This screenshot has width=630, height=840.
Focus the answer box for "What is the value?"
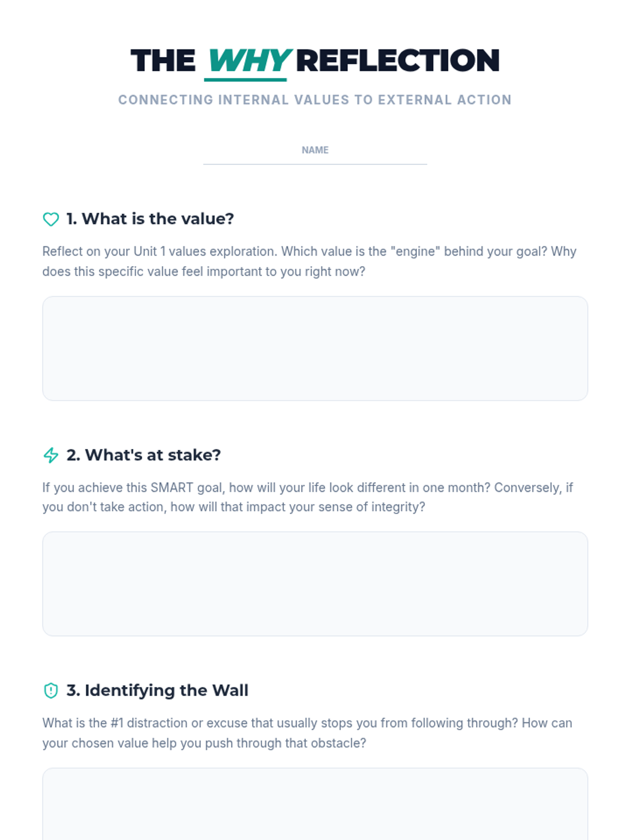pos(315,348)
